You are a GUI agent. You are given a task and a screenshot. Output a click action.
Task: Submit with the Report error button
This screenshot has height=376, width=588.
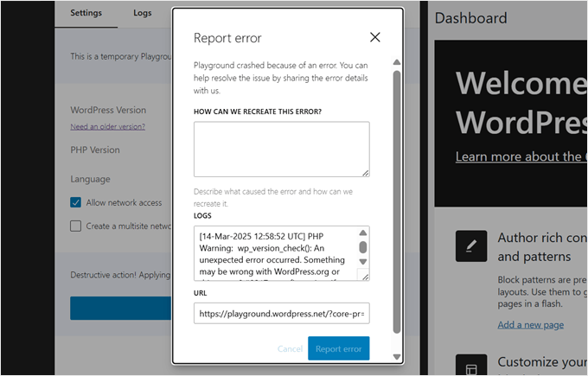[x=339, y=348]
